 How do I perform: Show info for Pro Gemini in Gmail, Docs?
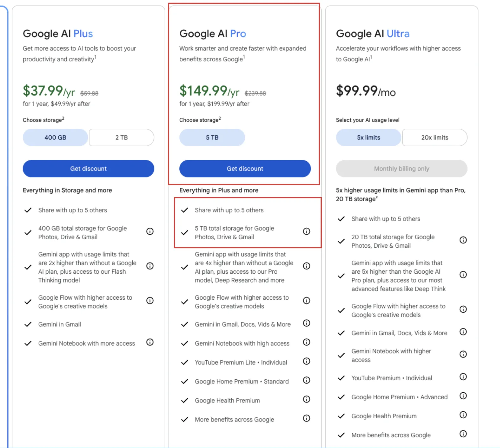point(306,323)
